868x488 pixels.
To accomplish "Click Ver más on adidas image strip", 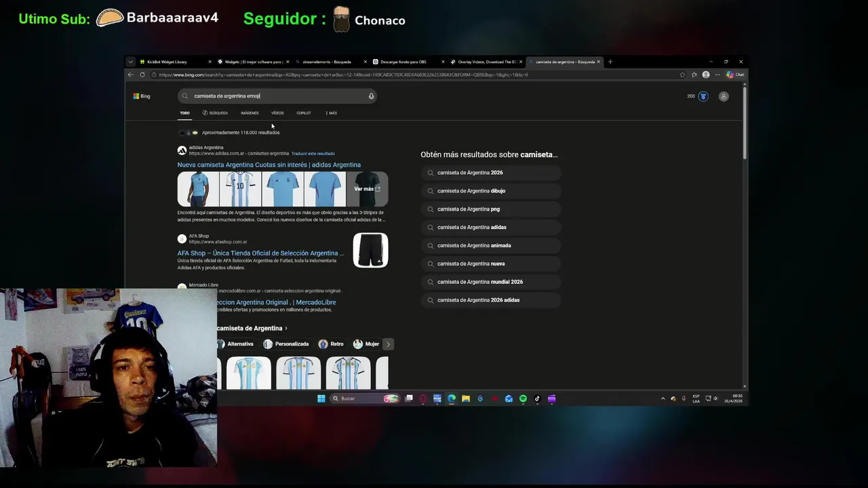I will [367, 189].
